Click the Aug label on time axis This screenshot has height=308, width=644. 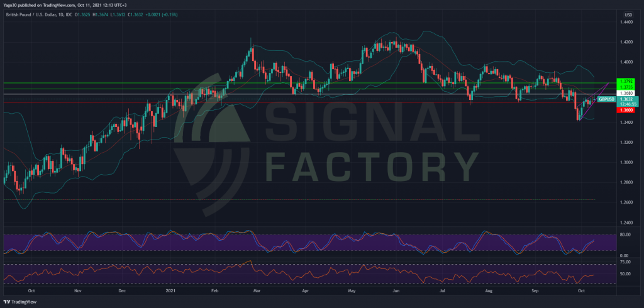tap(488, 290)
